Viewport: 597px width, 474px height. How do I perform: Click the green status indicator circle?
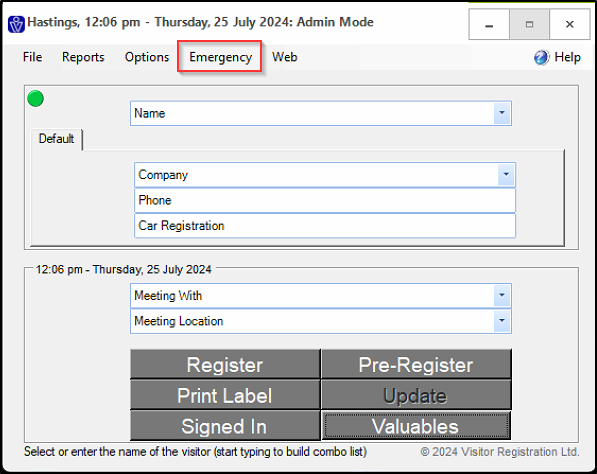coord(35,99)
